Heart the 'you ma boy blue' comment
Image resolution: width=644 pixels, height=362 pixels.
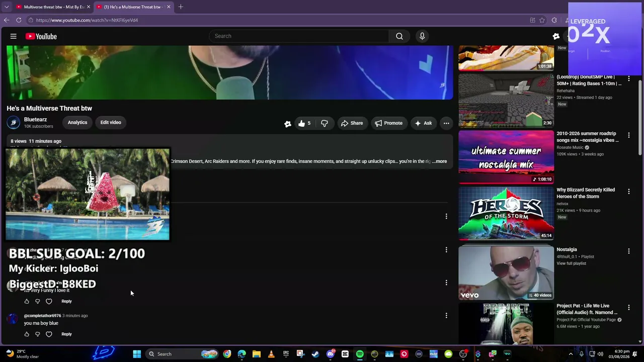tap(49, 334)
